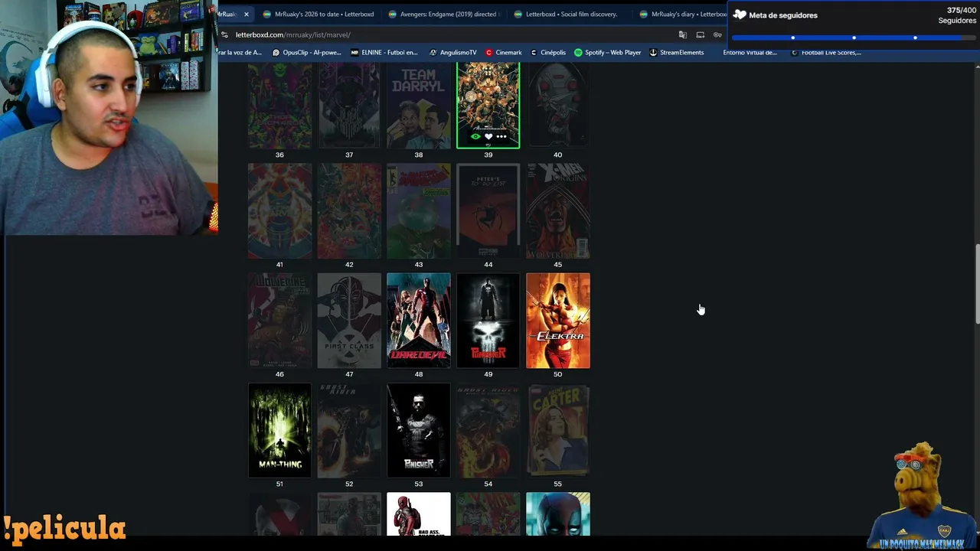
Task: Open site information icon beside the URL
Action: pos(224,34)
